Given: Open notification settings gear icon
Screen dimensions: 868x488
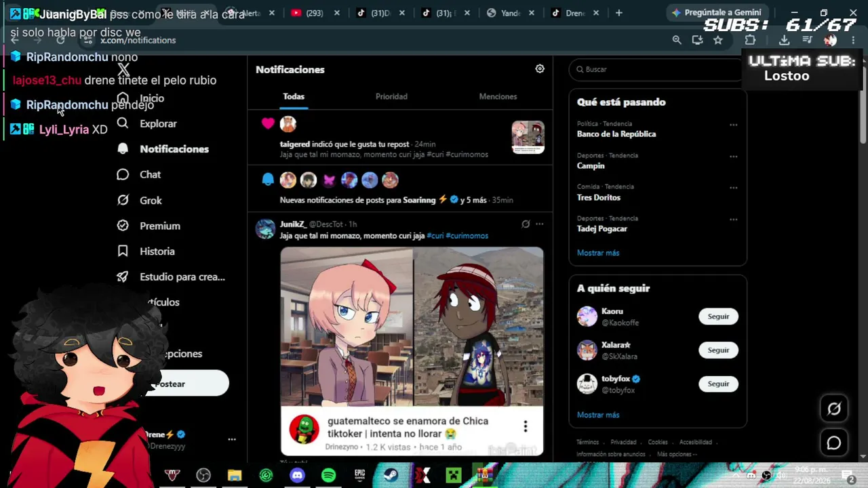Looking at the screenshot, I should pos(540,68).
